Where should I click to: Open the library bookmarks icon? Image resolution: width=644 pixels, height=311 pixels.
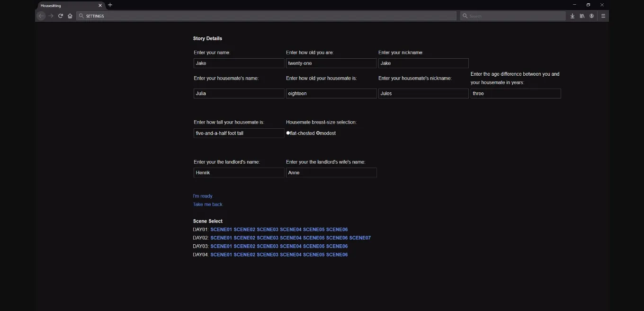[x=582, y=16]
